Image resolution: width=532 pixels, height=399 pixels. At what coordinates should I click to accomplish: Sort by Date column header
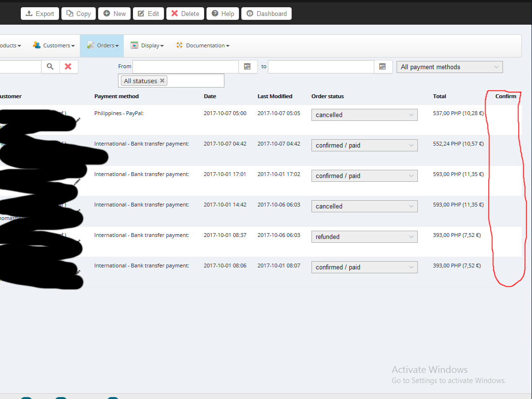[x=210, y=96]
